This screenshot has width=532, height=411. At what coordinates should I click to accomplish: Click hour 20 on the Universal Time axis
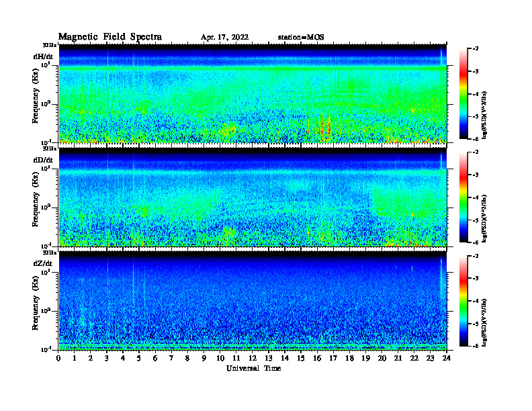pyautogui.click(x=382, y=358)
